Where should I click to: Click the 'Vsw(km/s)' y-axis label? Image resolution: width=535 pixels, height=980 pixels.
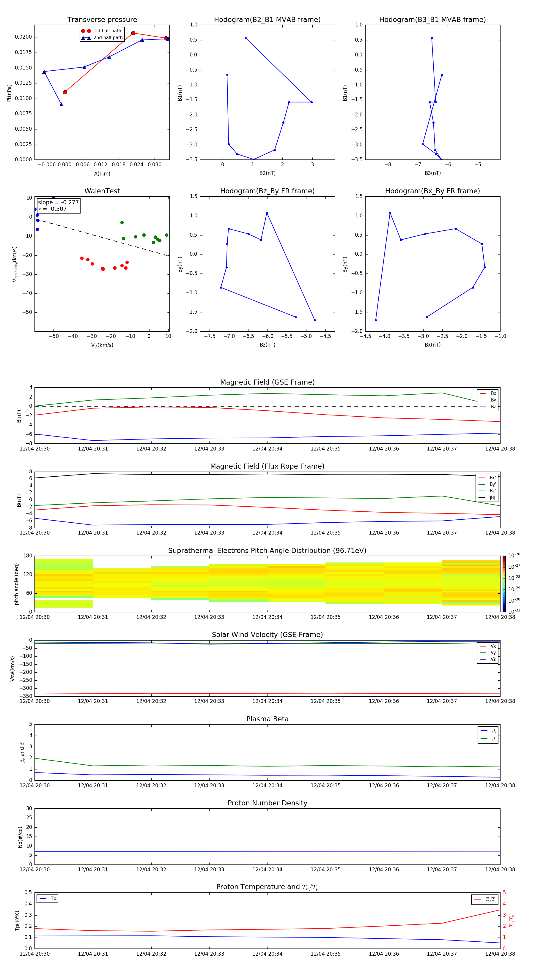click(12, 668)
